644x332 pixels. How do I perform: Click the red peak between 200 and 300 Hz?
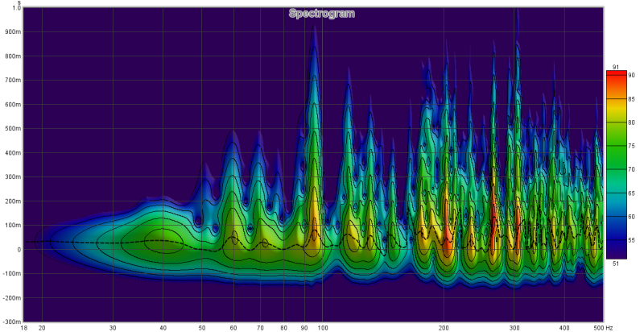pos(493,226)
